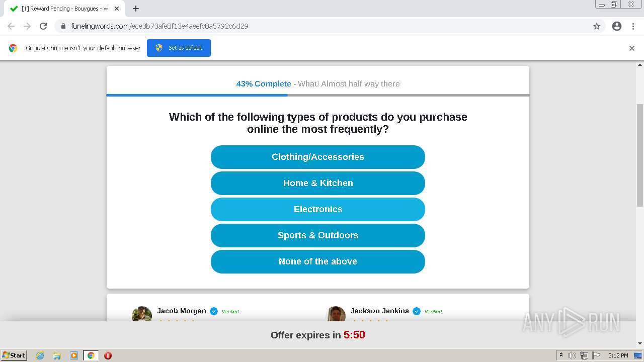Open the Chrome three-dot menu
This screenshot has width=644, height=362.
(x=633, y=26)
